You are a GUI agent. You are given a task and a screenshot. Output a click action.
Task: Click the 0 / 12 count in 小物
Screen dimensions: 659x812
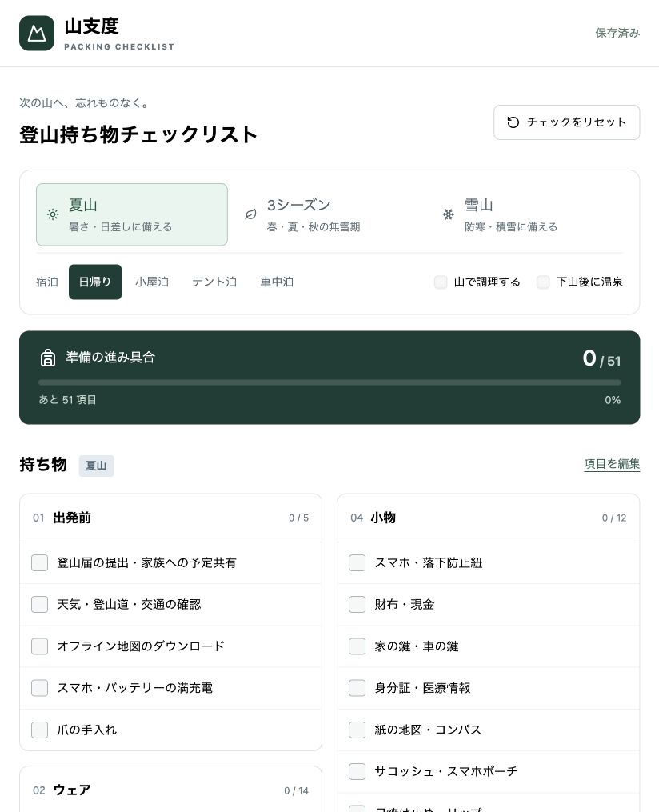(614, 518)
